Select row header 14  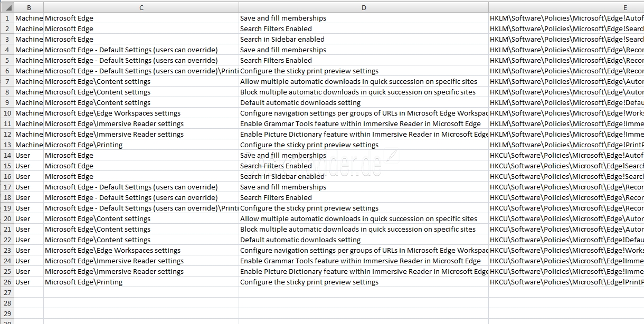click(x=7, y=155)
